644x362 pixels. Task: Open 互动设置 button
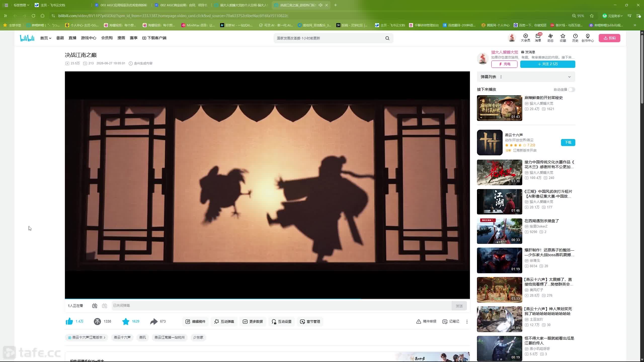tap(281, 322)
